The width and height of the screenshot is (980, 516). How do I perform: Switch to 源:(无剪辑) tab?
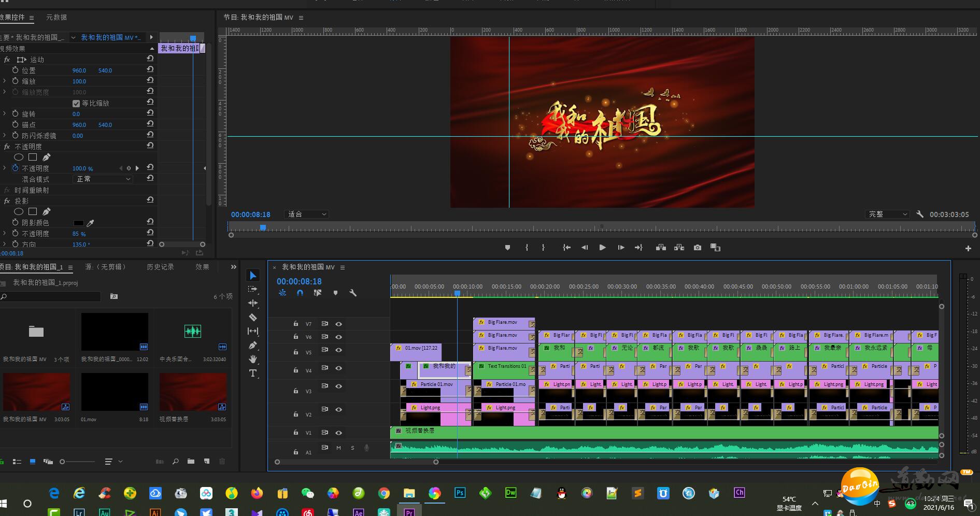click(106, 267)
